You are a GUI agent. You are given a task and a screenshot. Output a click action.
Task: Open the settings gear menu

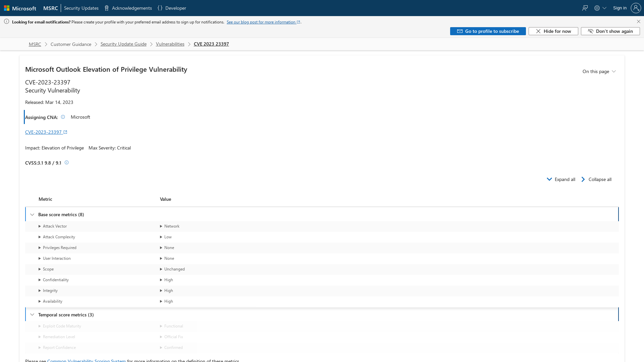click(600, 8)
